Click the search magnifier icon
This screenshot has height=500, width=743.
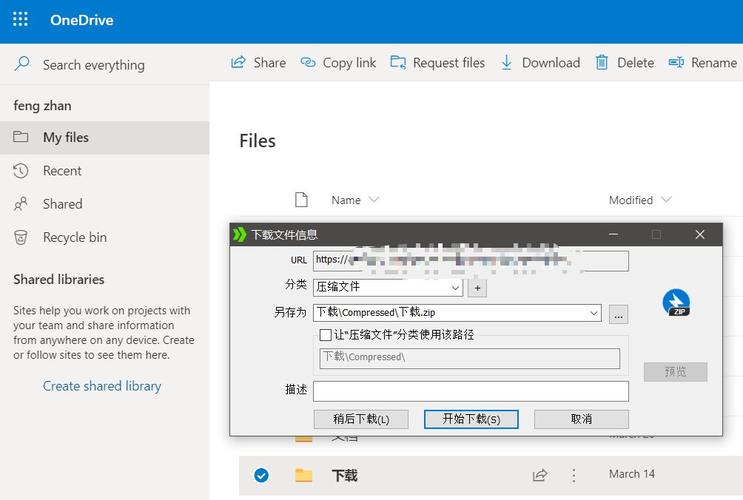[x=22, y=64]
